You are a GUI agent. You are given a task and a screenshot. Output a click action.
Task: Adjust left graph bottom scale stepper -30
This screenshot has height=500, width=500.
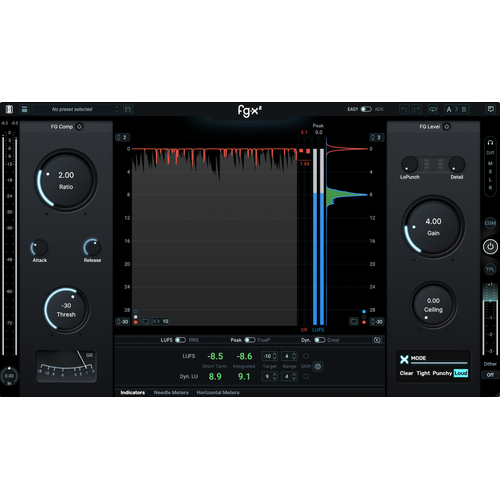click(x=122, y=322)
